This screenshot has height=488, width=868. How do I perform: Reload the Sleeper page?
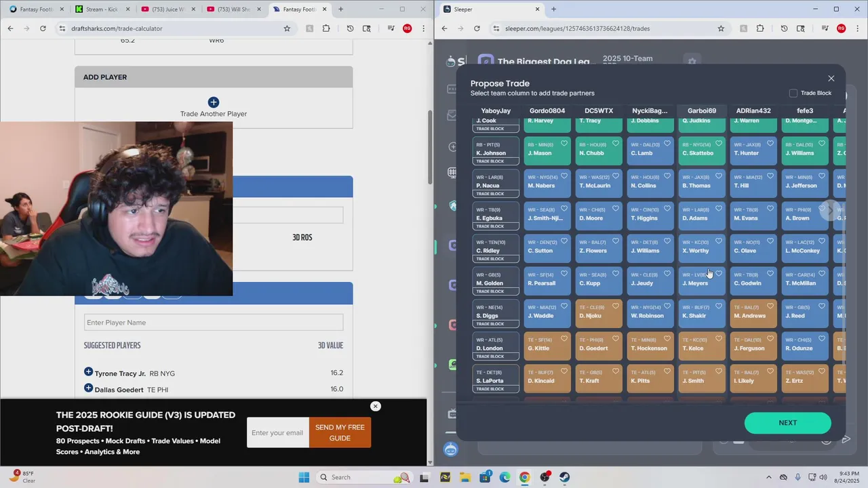click(477, 28)
